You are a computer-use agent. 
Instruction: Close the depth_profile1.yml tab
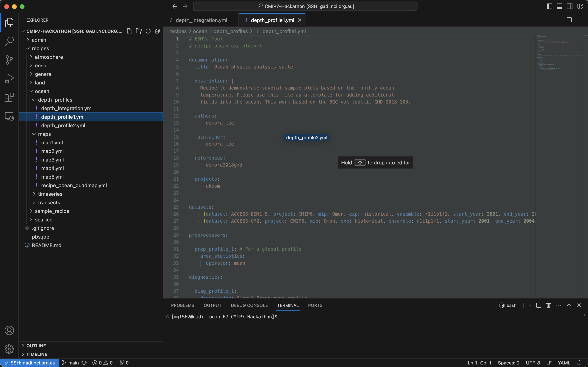pyautogui.click(x=300, y=20)
